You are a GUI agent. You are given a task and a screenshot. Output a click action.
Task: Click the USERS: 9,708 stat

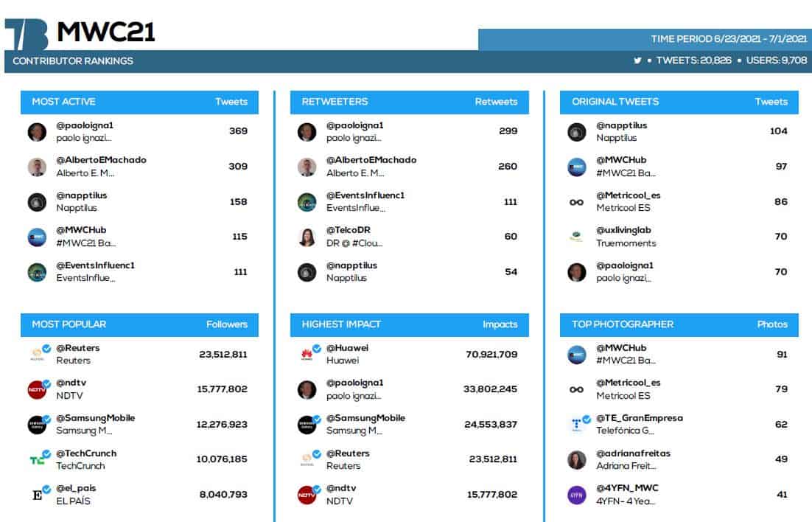pyautogui.click(x=777, y=60)
